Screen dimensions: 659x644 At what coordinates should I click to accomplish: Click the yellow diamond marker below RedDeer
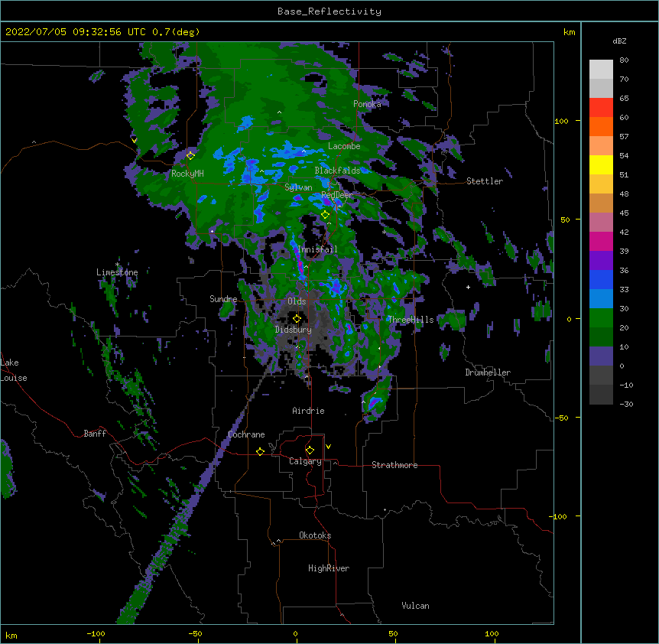[325, 215]
